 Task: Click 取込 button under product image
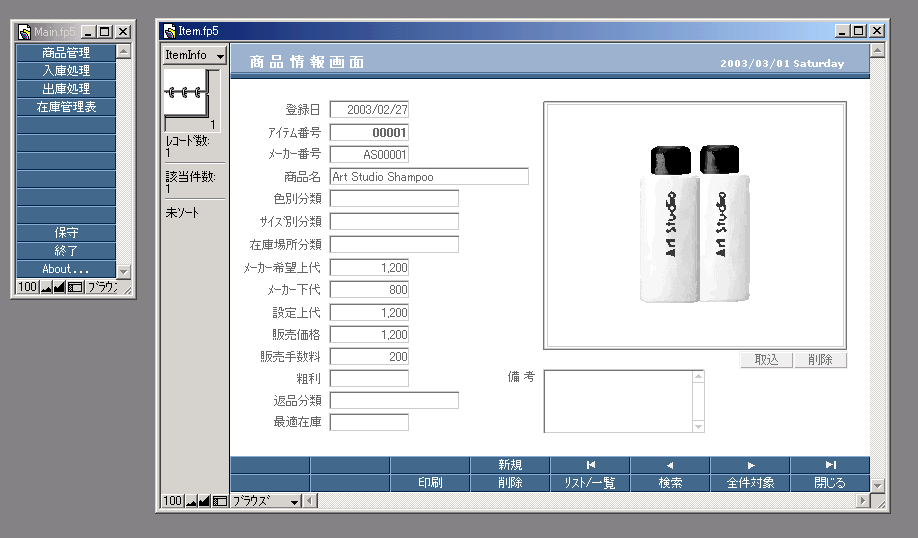tap(766, 360)
